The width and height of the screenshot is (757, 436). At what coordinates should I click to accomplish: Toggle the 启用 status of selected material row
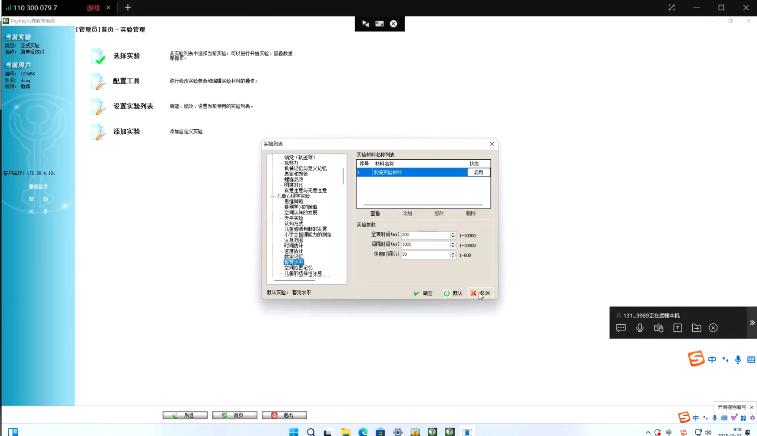coord(478,172)
